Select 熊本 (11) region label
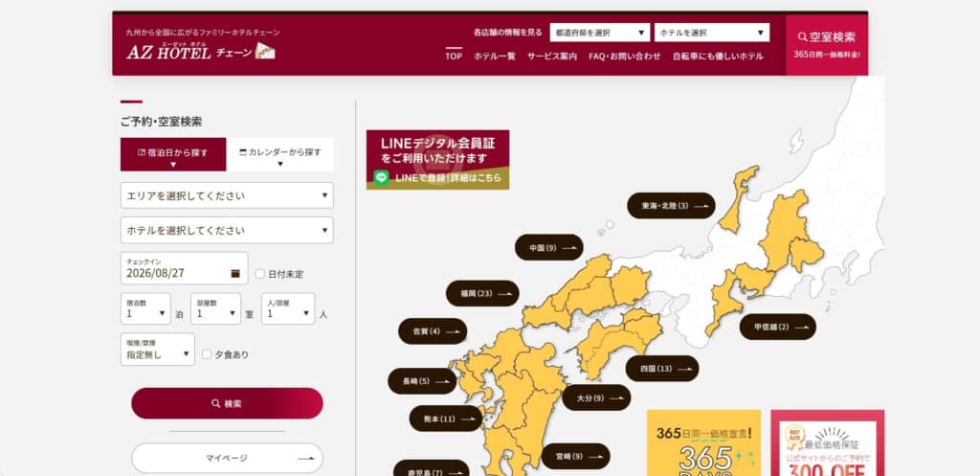This screenshot has height=476, width=980. 446,419
